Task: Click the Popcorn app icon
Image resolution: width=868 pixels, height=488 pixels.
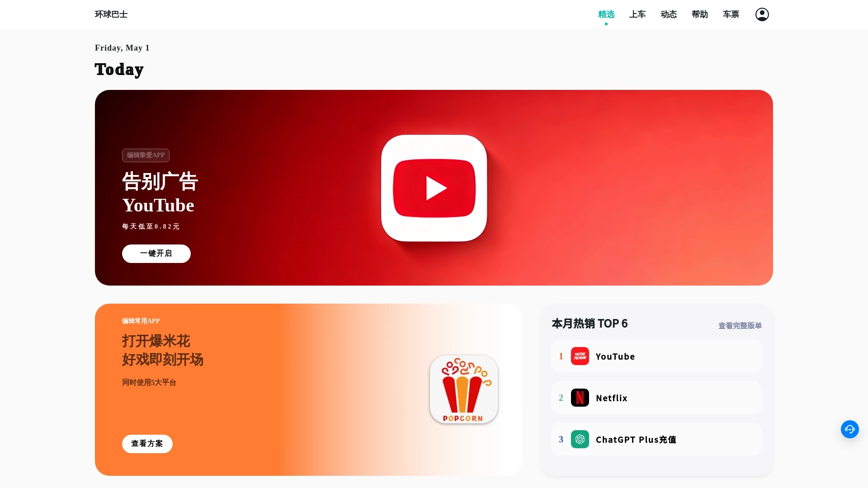Action: (464, 389)
